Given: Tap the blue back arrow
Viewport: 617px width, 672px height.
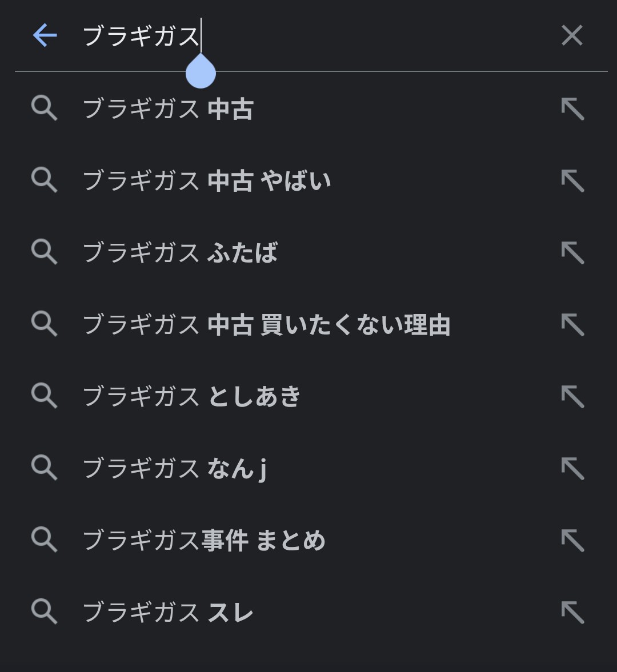Looking at the screenshot, I should point(45,35).
